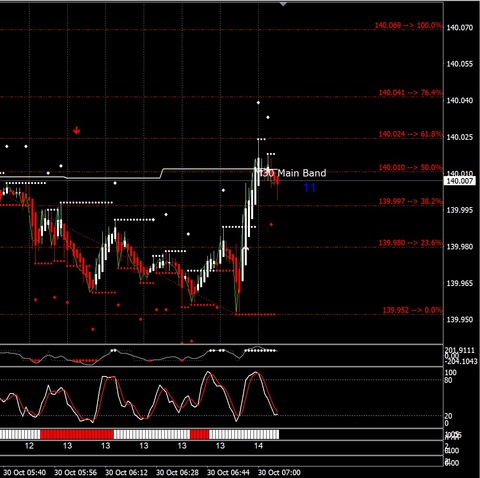The image size is (480, 478).
Task: Select the "139.997 --> 38.2%" Fibonacci label
Action: (x=411, y=201)
